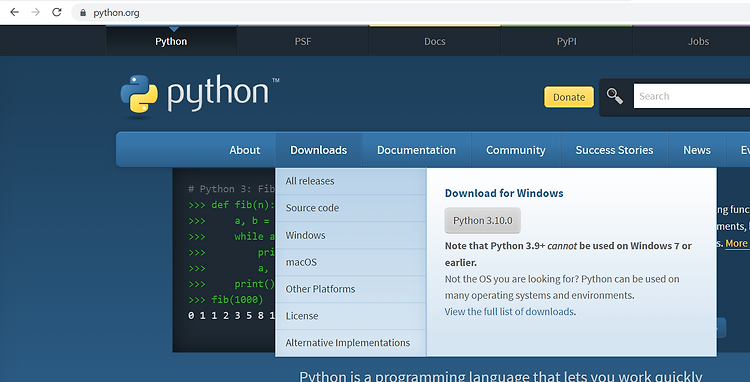Click the browser forward arrow

click(35, 12)
